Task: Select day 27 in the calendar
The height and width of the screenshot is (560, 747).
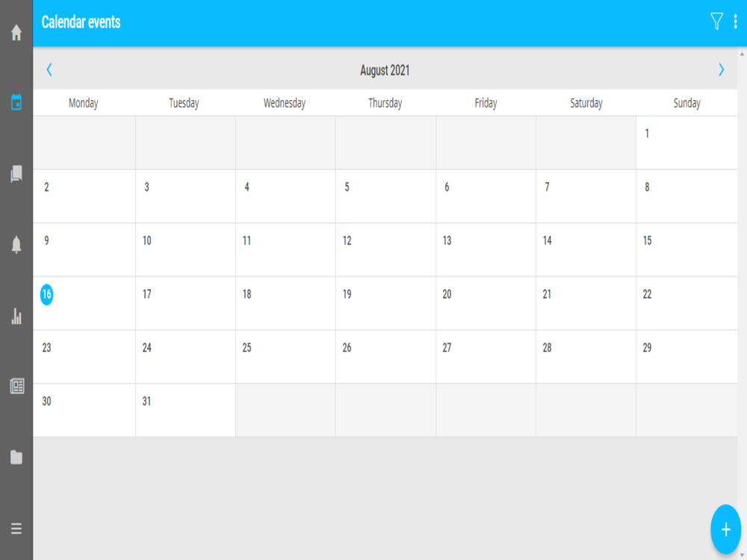Action: point(486,357)
